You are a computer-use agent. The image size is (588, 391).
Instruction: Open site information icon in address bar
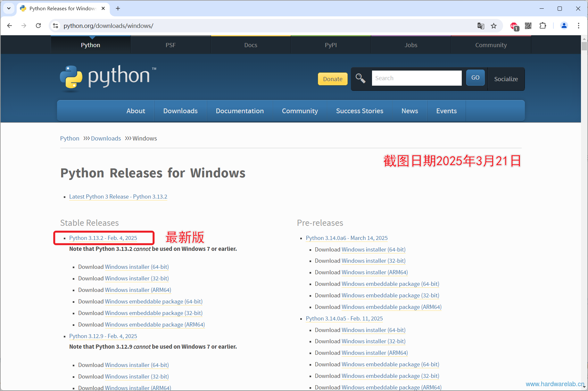[55, 26]
